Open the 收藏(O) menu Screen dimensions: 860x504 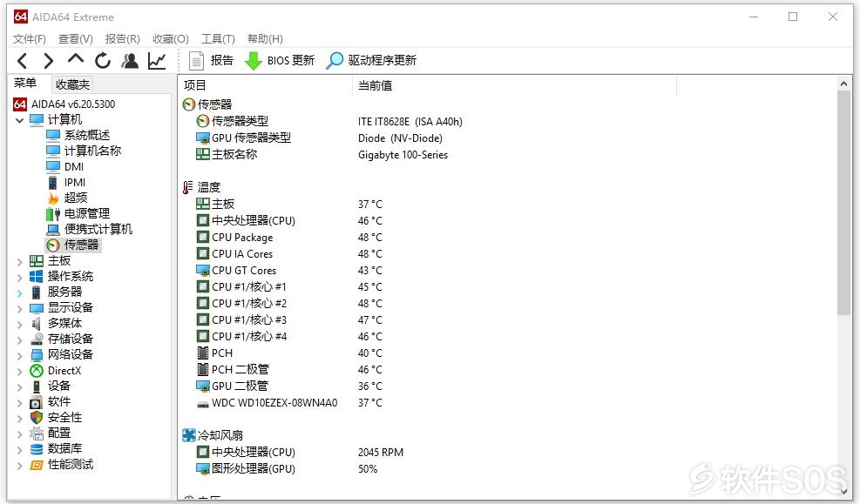coord(170,39)
